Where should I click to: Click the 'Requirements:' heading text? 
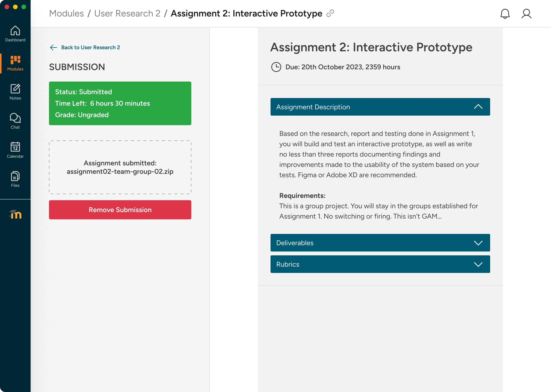(302, 195)
